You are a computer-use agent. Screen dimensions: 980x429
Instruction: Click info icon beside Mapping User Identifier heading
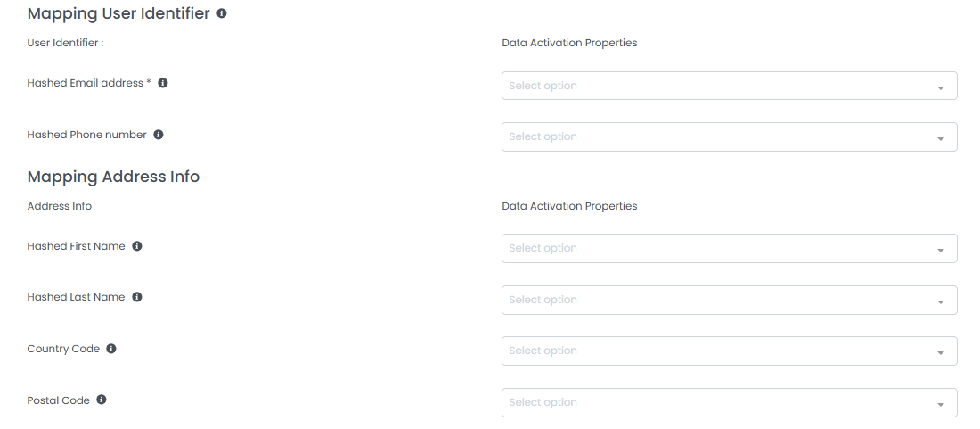click(x=222, y=14)
